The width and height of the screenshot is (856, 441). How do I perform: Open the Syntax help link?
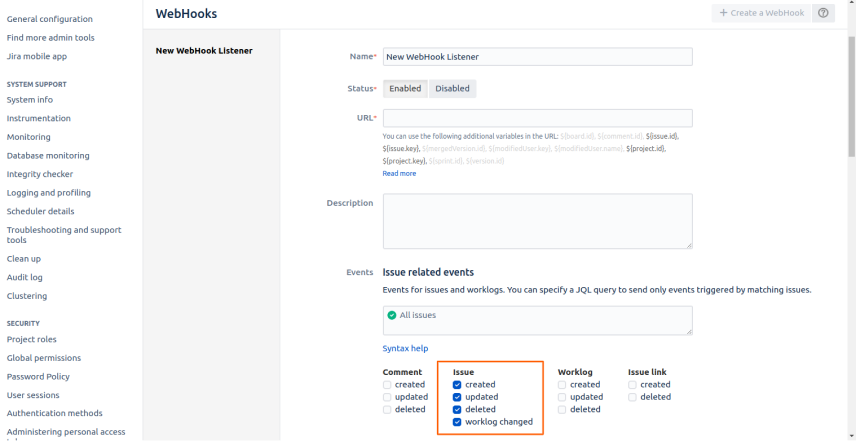[405, 348]
